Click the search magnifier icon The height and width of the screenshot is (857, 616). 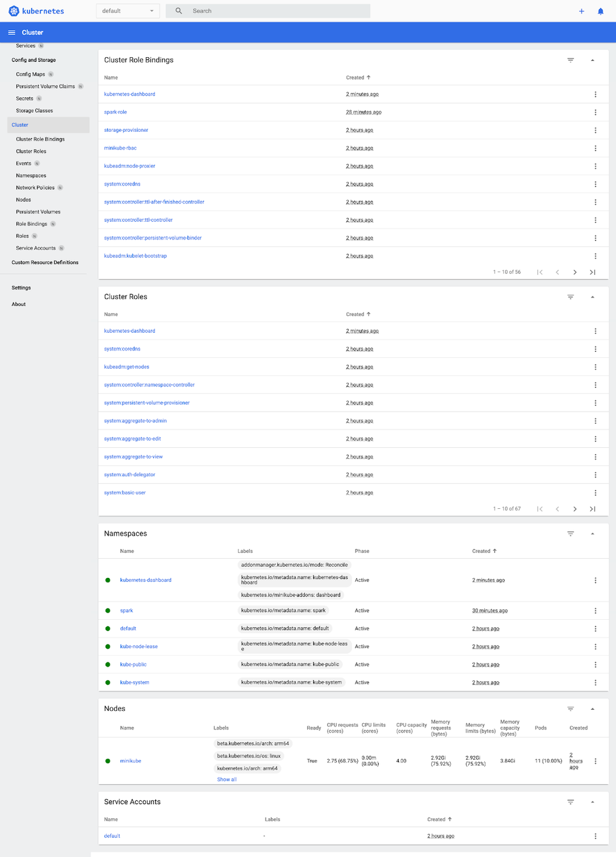[x=178, y=10]
